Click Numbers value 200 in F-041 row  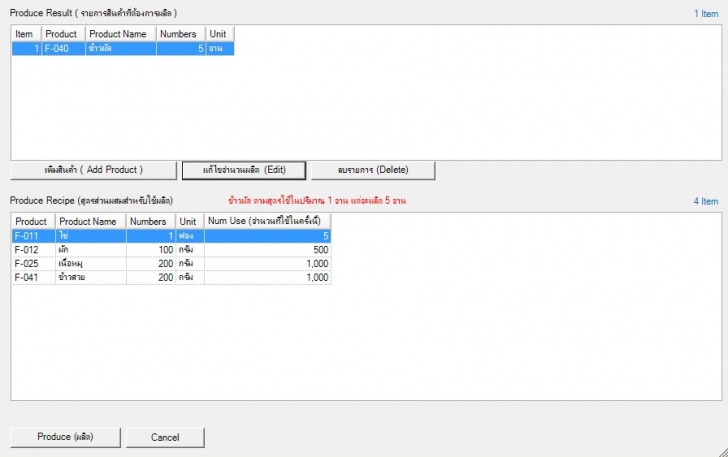(x=151, y=277)
